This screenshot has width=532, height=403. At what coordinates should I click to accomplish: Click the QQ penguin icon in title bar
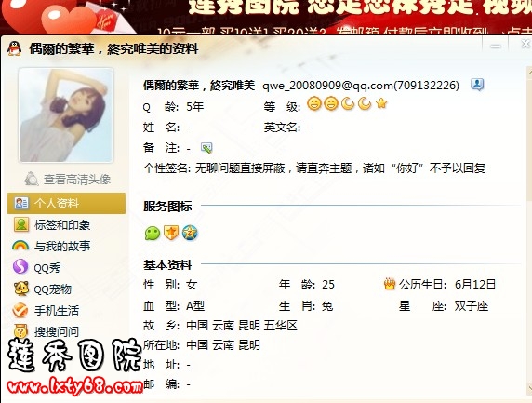pyautogui.click(x=15, y=48)
